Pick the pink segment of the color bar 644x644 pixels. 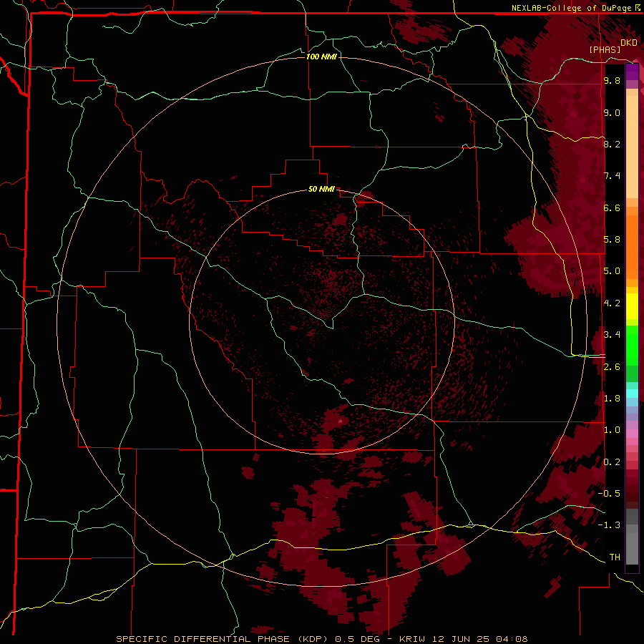pos(632,434)
